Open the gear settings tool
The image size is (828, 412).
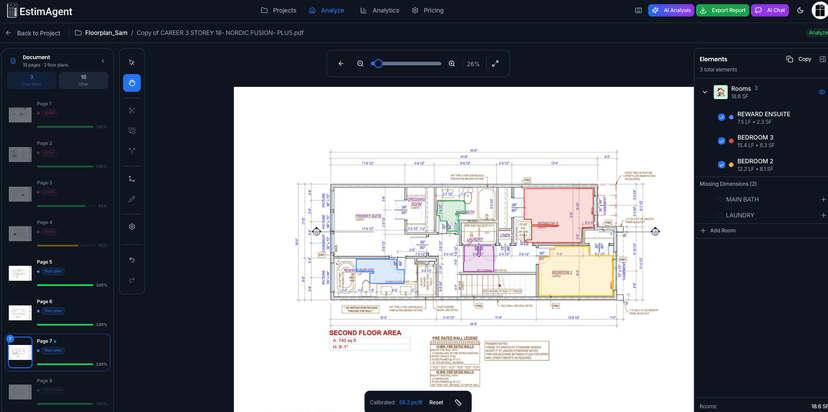(132, 227)
